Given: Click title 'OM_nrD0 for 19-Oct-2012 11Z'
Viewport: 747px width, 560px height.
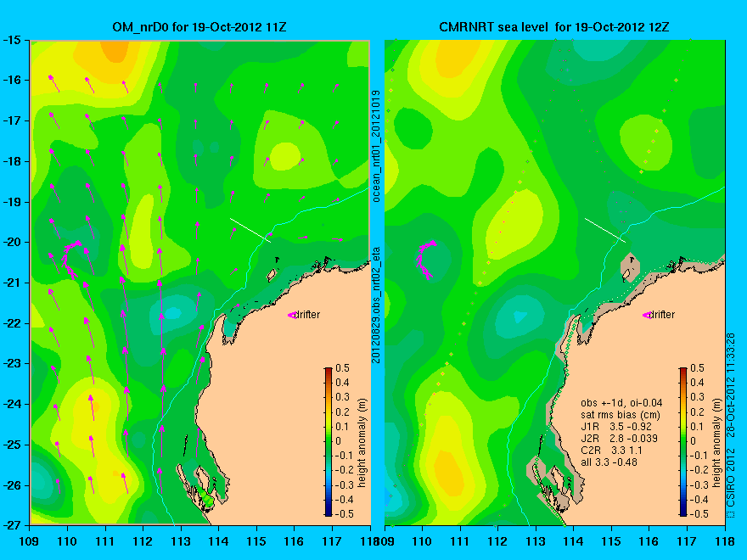Looking at the screenshot, I should click(x=199, y=26).
